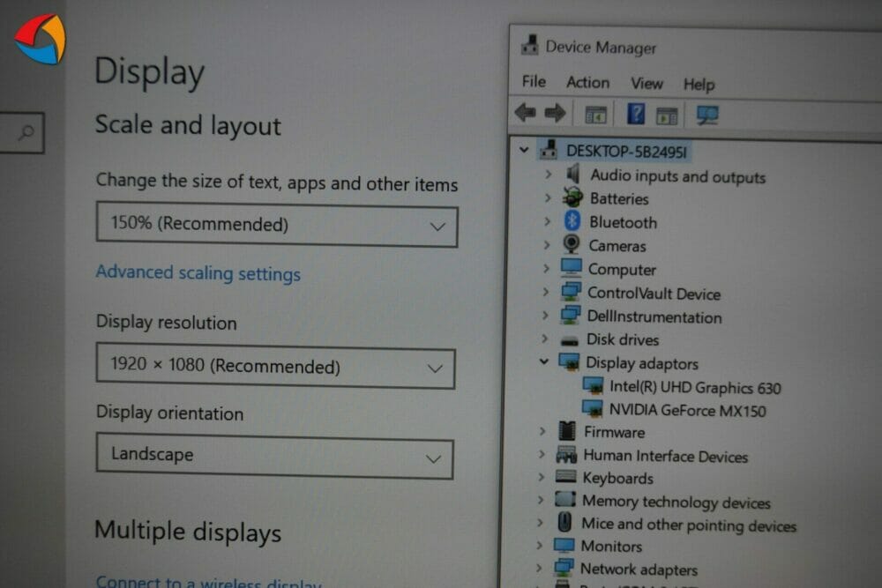Click the ControlVault Device icon

coord(571,291)
